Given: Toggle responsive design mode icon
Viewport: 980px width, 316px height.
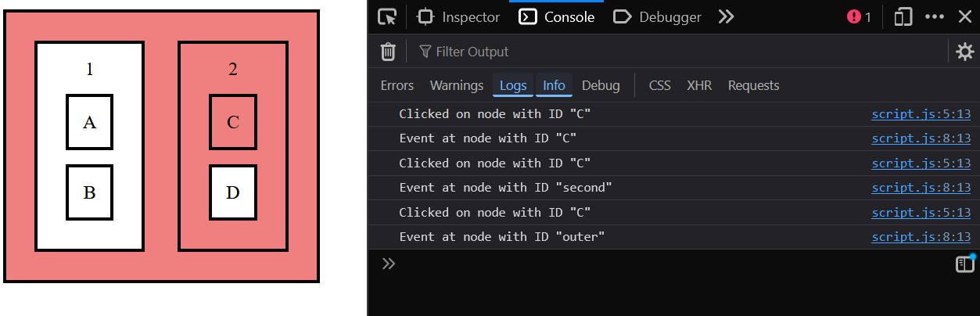Looking at the screenshot, I should (903, 17).
